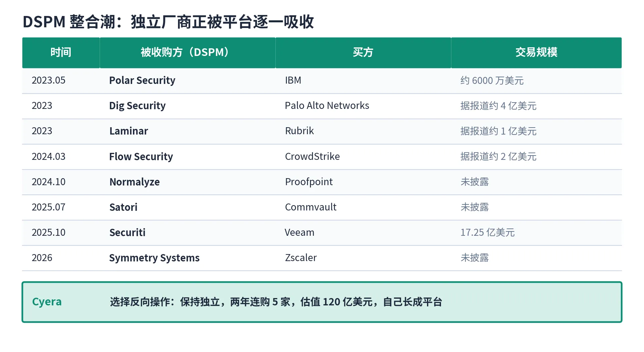Select 'Dig Security' in the table

pyautogui.click(x=137, y=106)
